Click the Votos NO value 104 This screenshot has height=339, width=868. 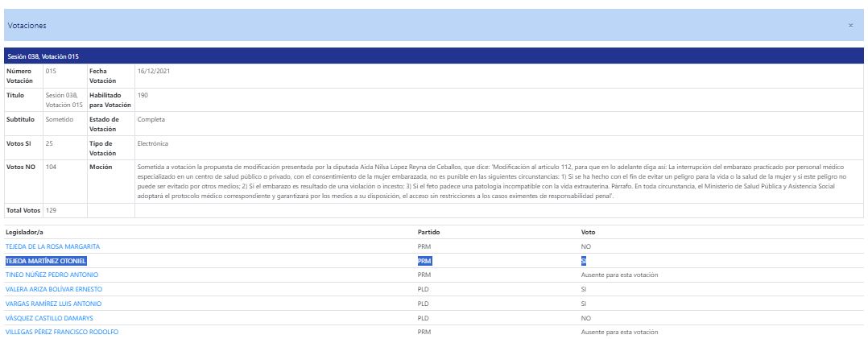[52, 166]
